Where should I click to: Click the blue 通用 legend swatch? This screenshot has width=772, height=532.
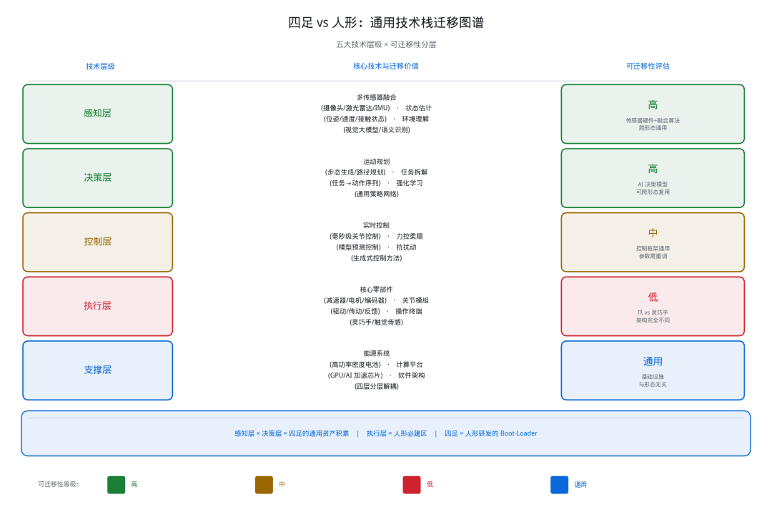[559, 485]
